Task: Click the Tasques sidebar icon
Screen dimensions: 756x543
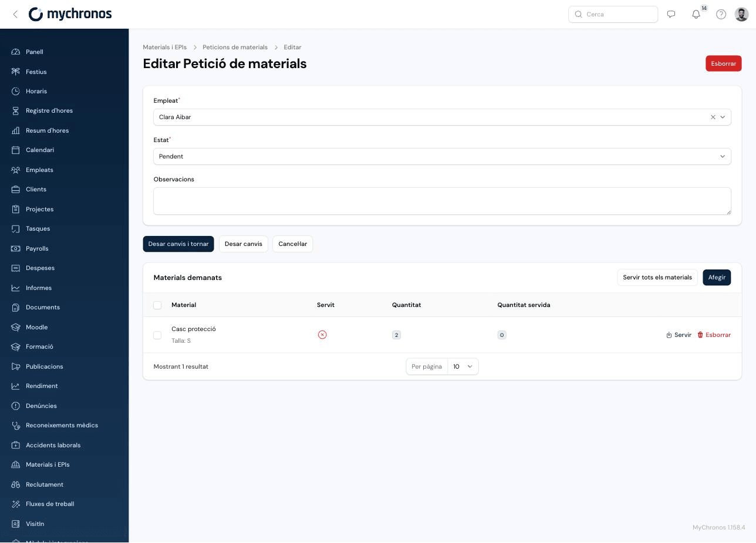Action: [16, 228]
